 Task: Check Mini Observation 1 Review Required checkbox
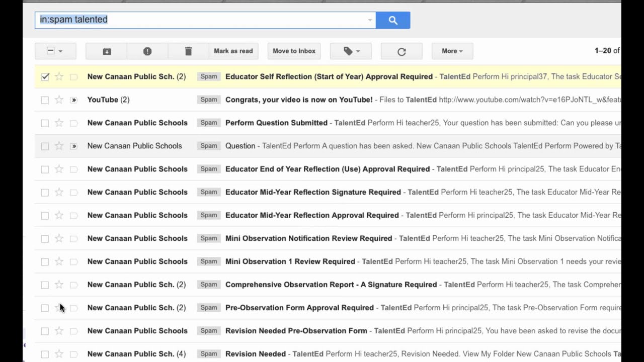click(45, 261)
